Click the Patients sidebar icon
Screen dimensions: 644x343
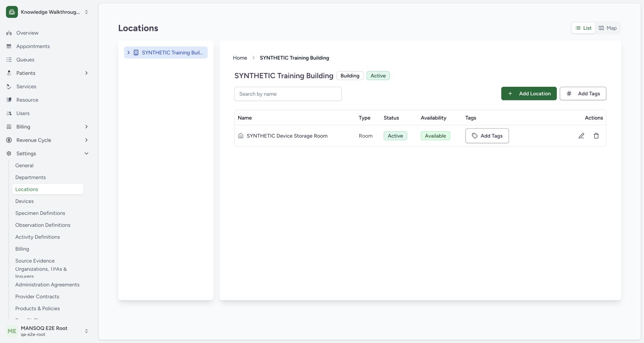pos(9,73)
